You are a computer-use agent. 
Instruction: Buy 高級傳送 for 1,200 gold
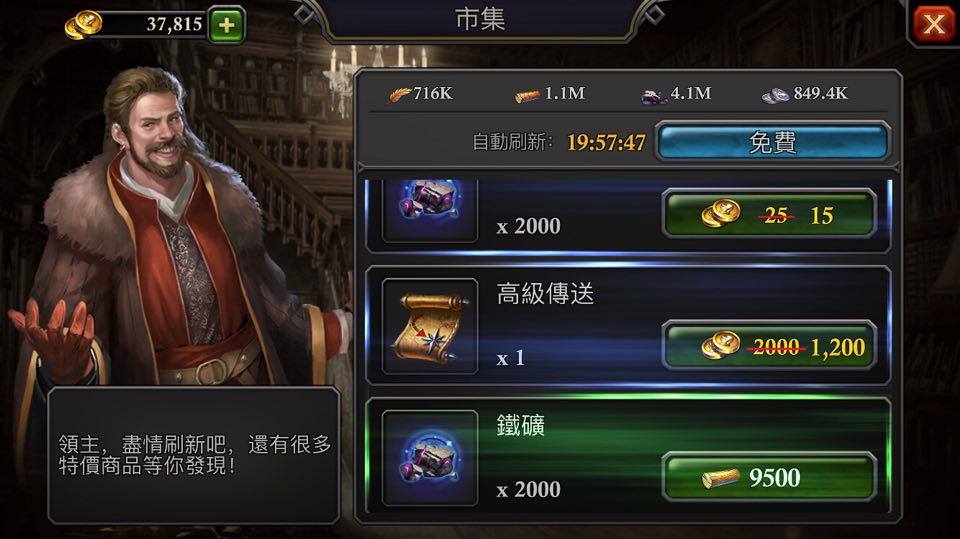click(770, 345)
